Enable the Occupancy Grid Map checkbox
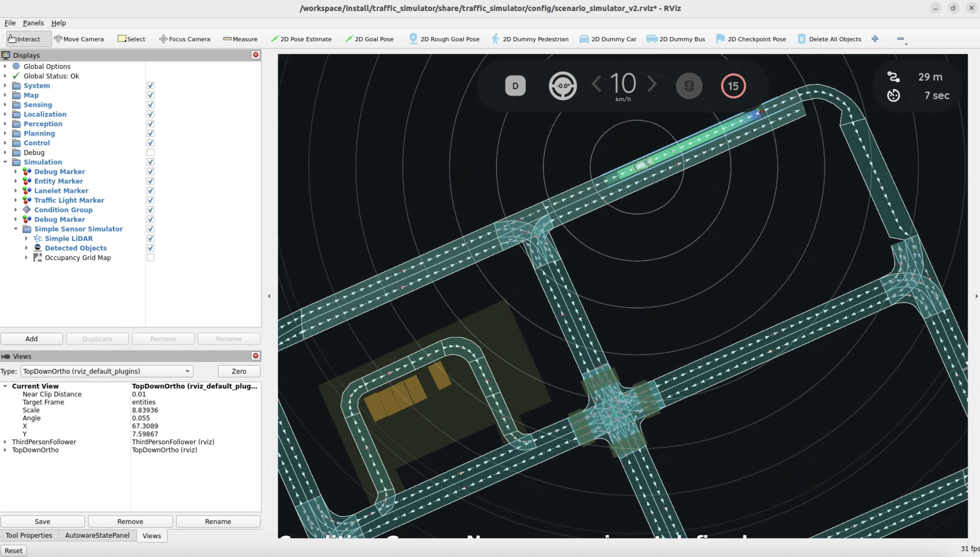Image resolution: width=980 pixels, height=557 pixels. pyautogui.click(x=150, y=258)
